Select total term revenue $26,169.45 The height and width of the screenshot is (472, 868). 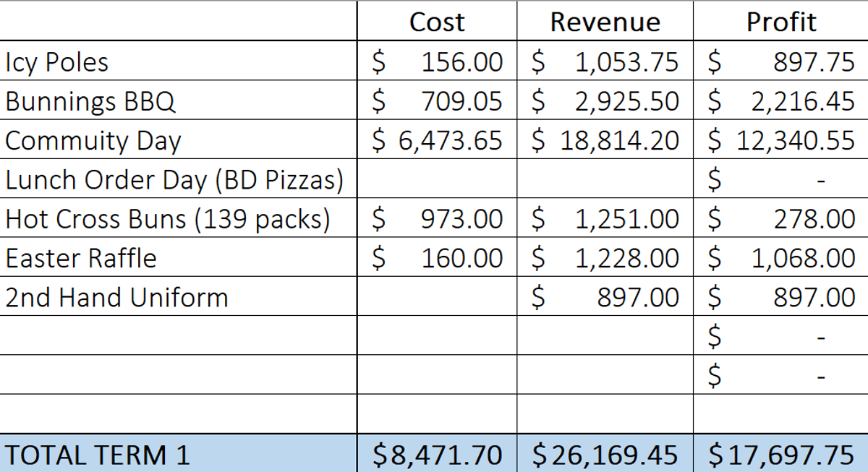coord(605,454)
